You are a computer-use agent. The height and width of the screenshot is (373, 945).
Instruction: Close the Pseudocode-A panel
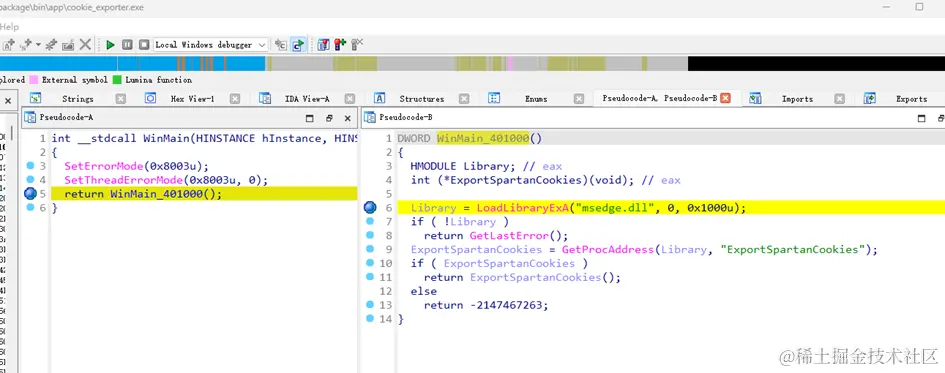point(348,118)
